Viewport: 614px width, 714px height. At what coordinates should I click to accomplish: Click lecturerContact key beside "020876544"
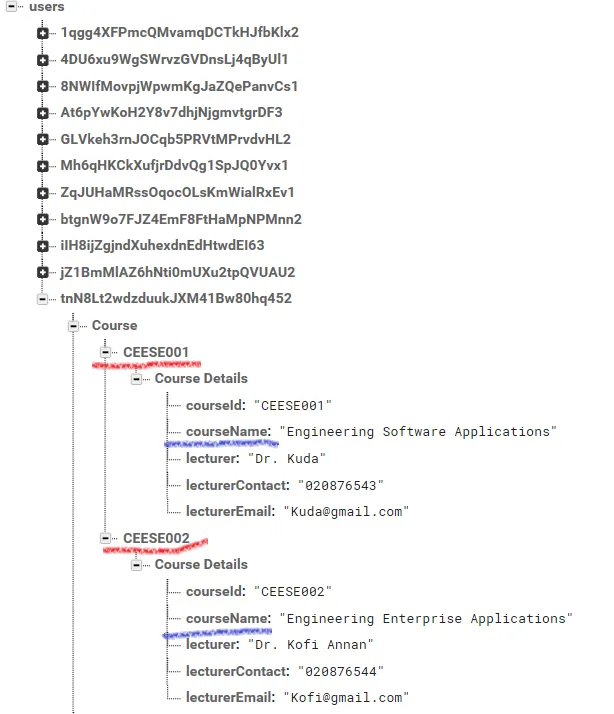[237, 671]
